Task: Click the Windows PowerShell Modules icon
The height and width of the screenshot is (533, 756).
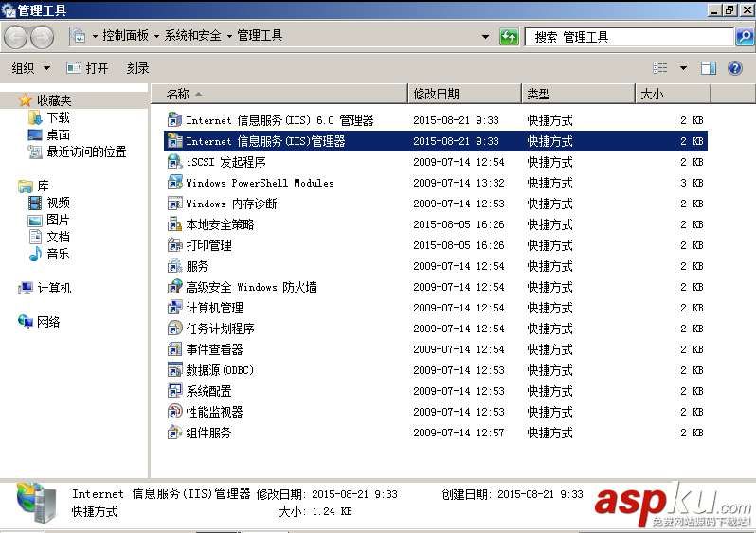Action: tap(174, 183)
